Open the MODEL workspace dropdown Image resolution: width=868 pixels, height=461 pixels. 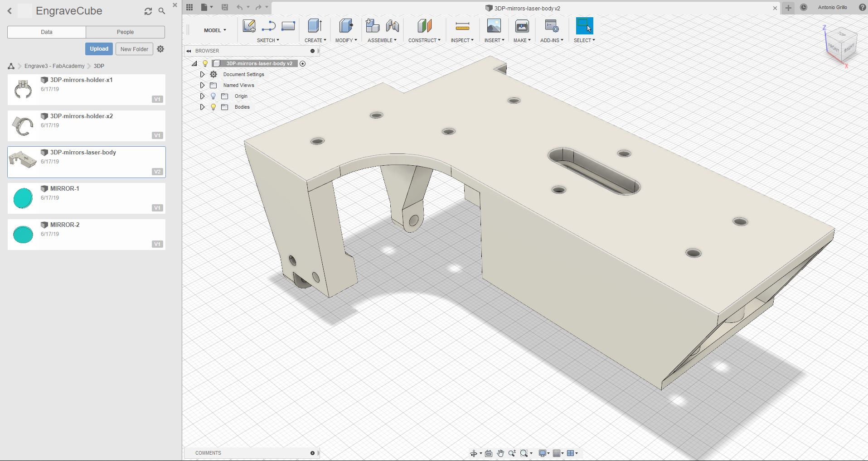click(215, 30)
